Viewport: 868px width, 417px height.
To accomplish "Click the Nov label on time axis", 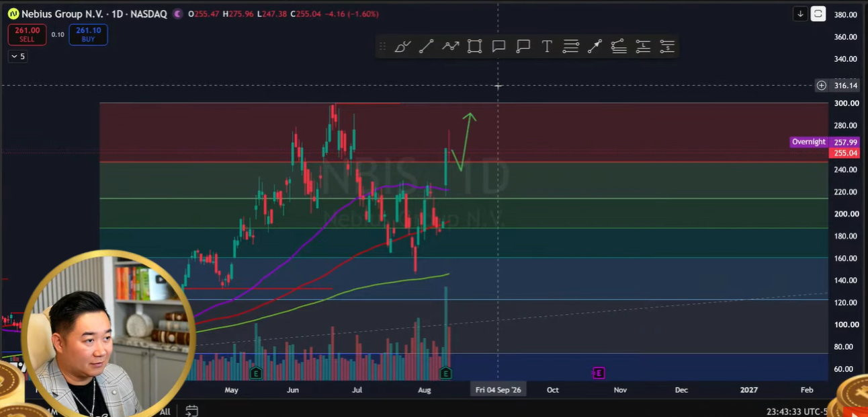I will 620,390.
